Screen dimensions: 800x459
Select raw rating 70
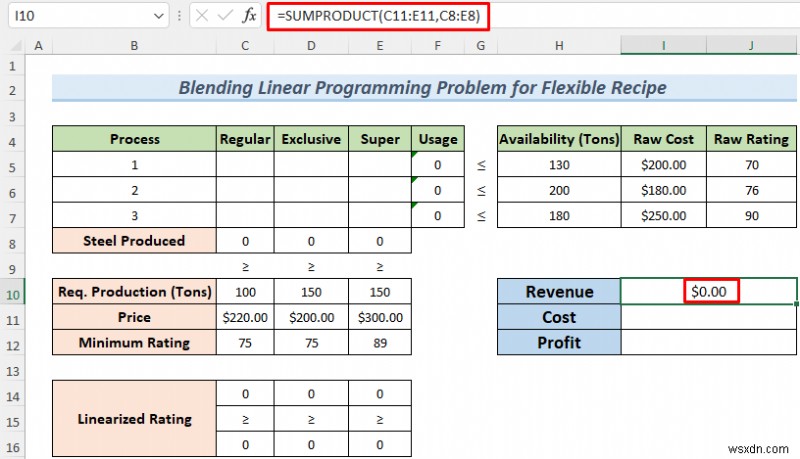tap(752, 164)
